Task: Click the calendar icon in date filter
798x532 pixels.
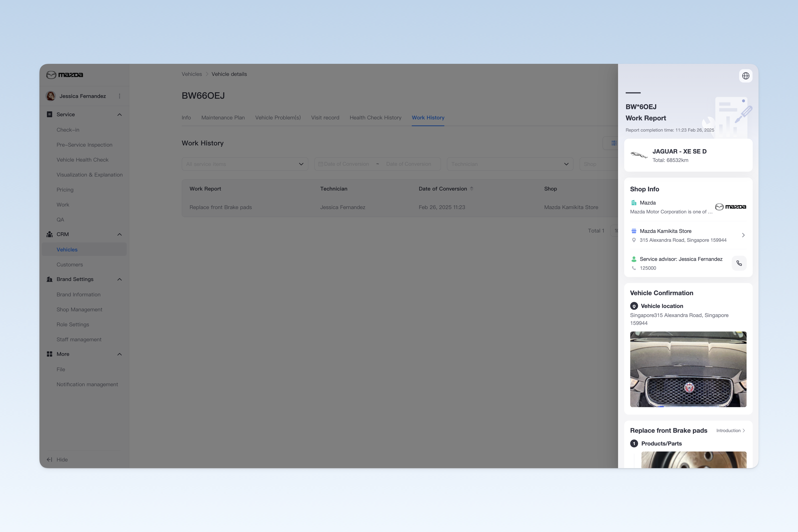Action: [320, 164]
